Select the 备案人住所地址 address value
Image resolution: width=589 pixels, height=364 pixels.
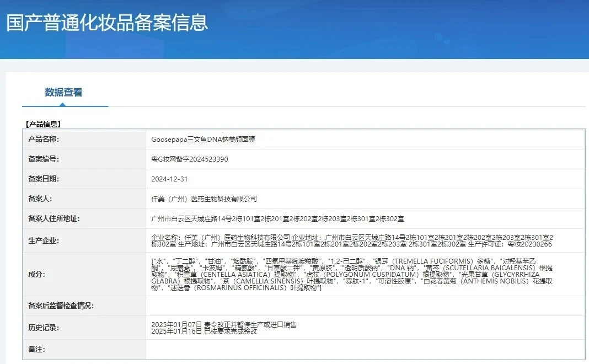tap(277, 218)
